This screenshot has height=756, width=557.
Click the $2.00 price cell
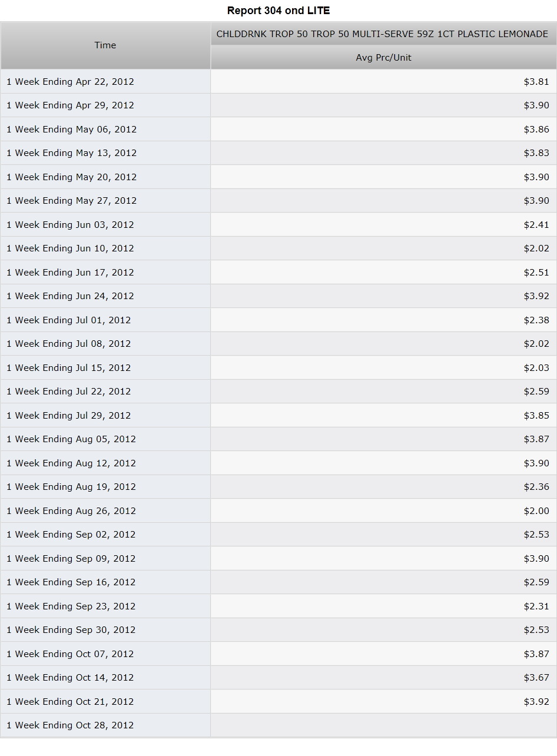[x=383, y=511]
